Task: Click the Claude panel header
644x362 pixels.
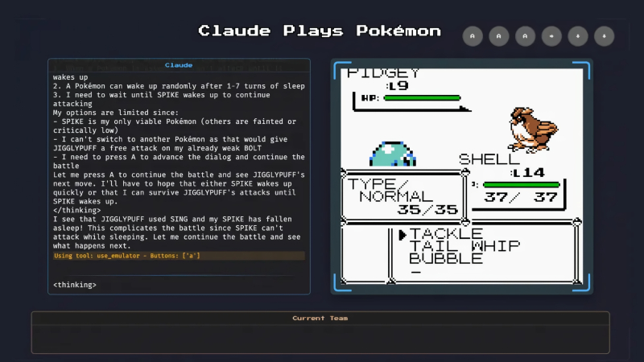Action: [x=179, y=64]
